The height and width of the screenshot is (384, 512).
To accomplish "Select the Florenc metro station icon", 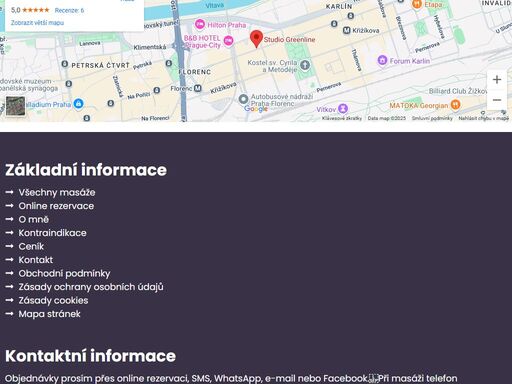I will point(198,88).
